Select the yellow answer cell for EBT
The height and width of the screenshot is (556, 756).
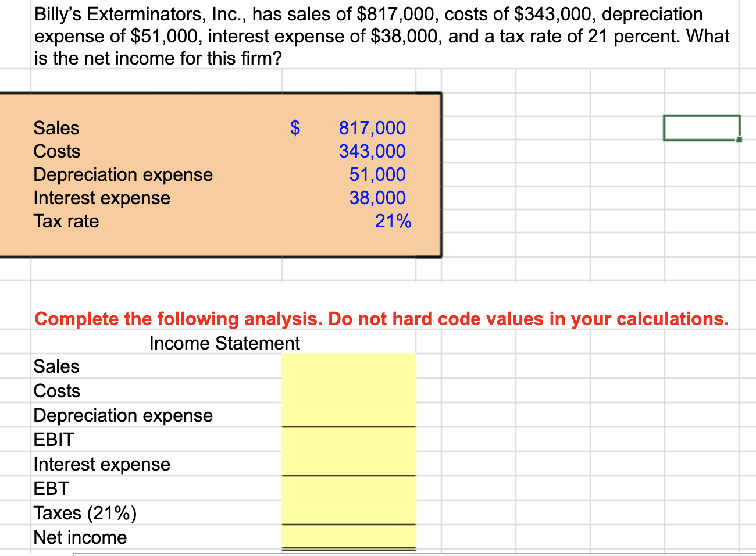click(349, 488)
